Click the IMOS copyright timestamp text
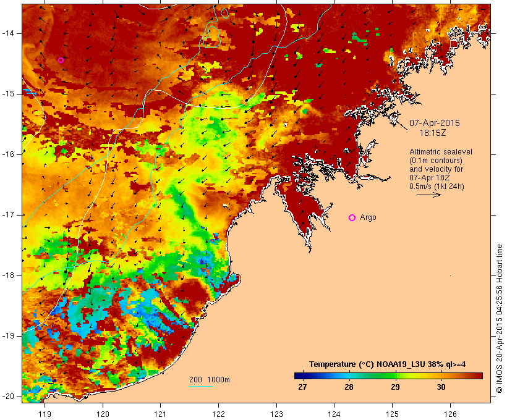507x420 pixels. click(x=499, y=319)
